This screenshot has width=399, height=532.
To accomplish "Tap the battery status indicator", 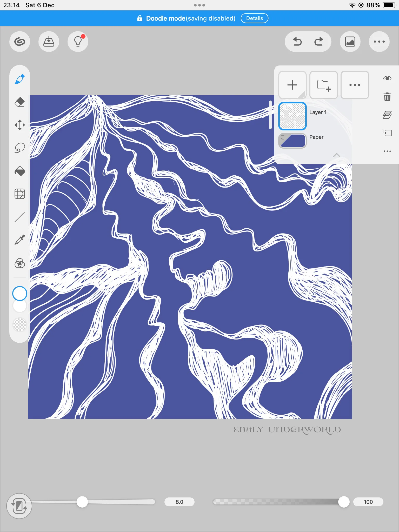I will [390, 5].
